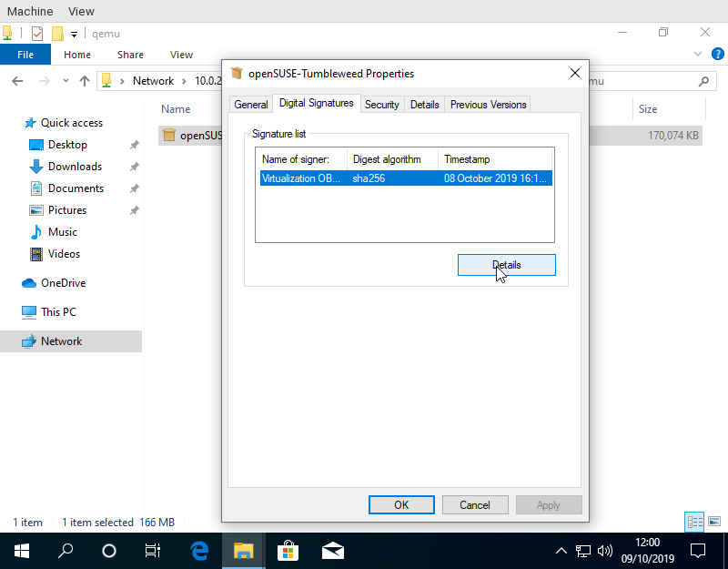Select the Virtualization OBS signature row
The image size is (728, 569).
click(x=405, y=178)
